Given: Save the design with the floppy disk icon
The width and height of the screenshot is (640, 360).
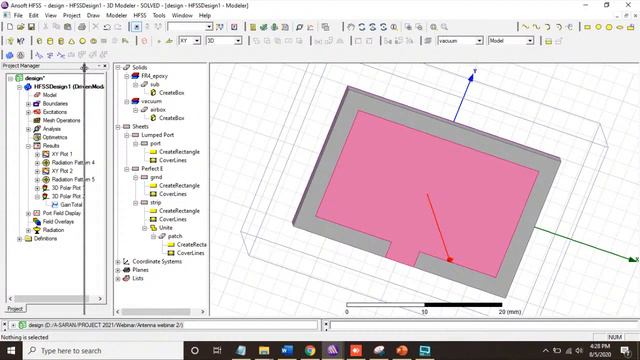Looking at the screenshot, I should tap(31, 27).
